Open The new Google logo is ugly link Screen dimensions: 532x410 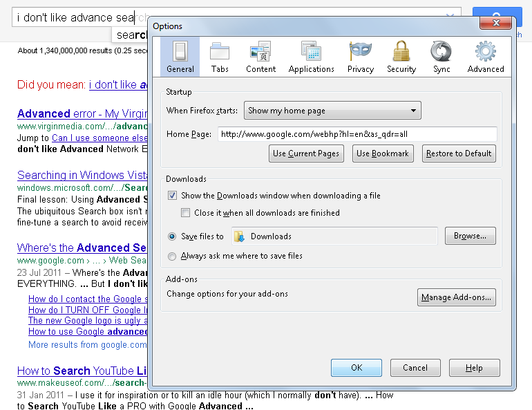pyautogui.click(x=88, y=320)
